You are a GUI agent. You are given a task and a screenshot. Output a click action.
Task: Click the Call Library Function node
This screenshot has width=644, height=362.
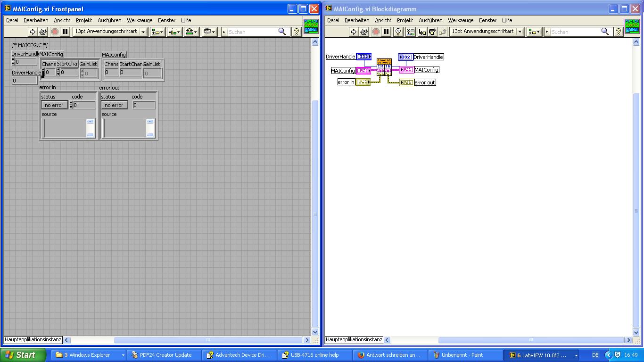click(x=384, y=67)
